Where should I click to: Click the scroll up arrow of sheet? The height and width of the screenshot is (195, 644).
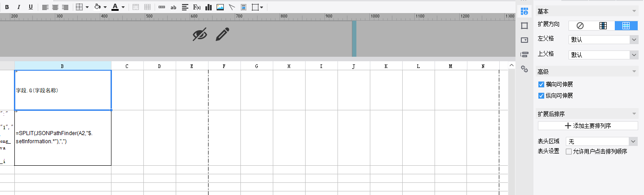[x=511, y=66]
